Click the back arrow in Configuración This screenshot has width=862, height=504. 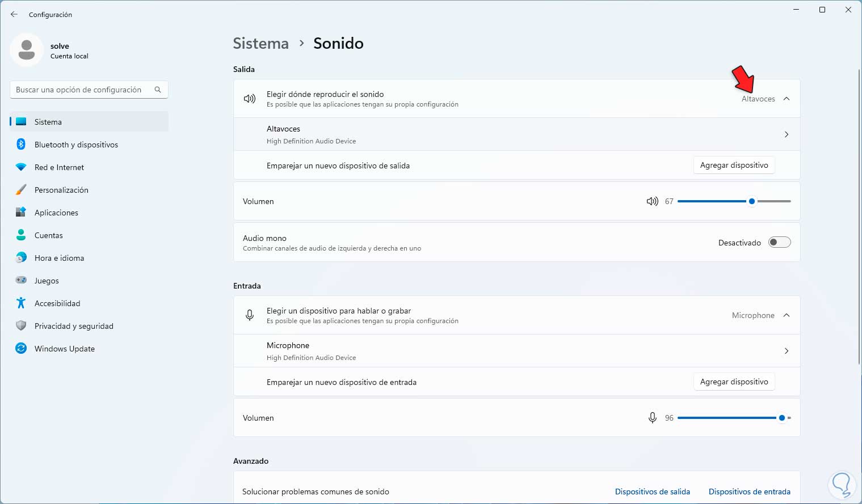tap(14, 14)
